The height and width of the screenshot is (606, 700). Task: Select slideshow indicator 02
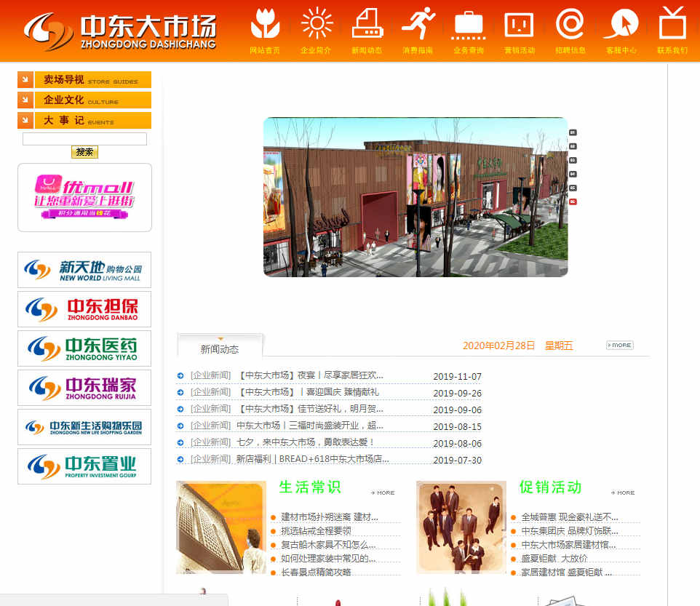point(573,146)
